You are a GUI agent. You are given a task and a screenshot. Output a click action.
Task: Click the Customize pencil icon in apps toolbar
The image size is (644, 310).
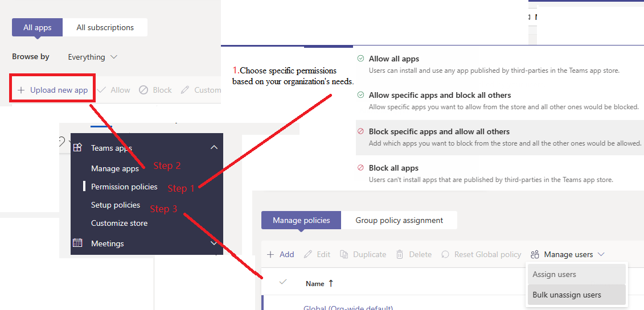point(185,90)
